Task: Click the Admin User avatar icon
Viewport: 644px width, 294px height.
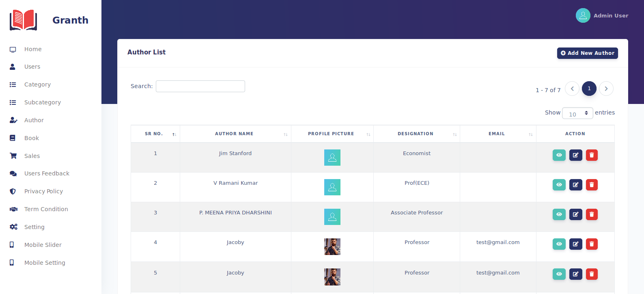Action: click(583, 15)
